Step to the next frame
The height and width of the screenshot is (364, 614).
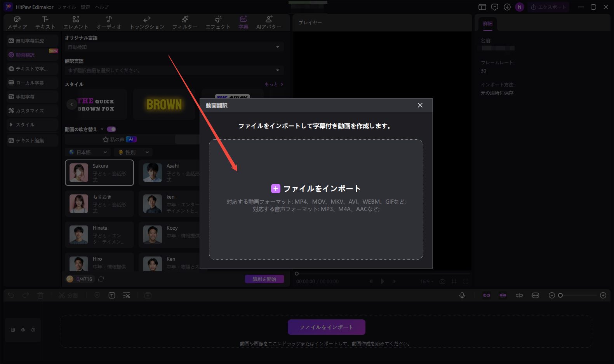[394, 281]
